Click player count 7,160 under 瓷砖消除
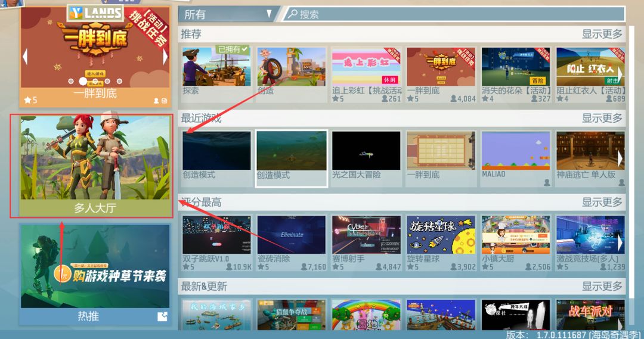 click(314, 267)
